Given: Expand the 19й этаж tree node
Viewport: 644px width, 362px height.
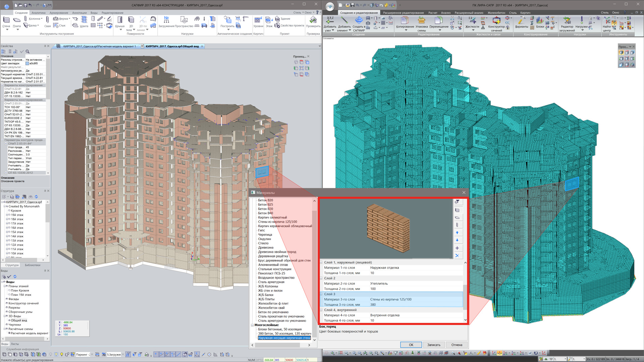Looking at the screenshot, I should [7, 215].
